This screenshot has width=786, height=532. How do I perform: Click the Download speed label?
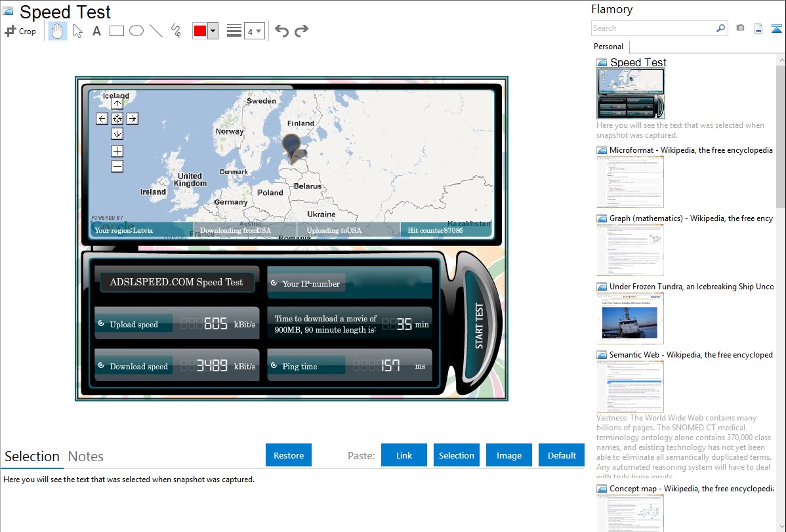(x=139, y=367)
